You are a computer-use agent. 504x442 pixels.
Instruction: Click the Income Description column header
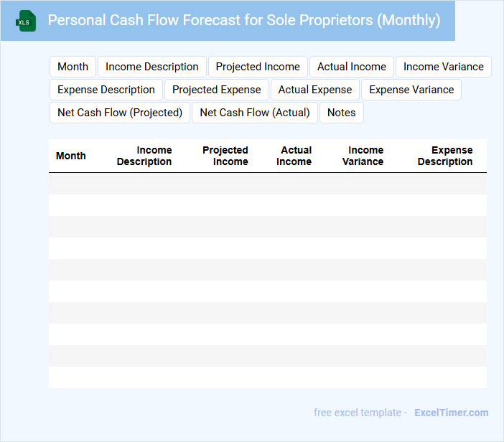point(144,156)
